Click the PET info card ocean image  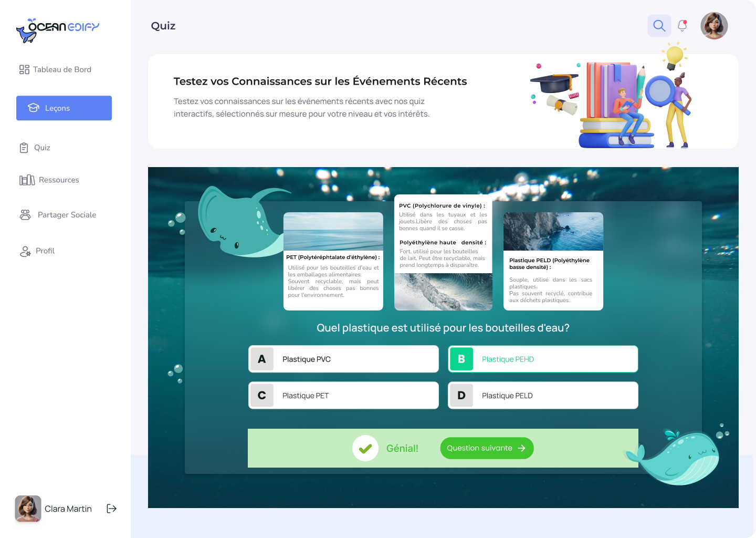point(333,231)
